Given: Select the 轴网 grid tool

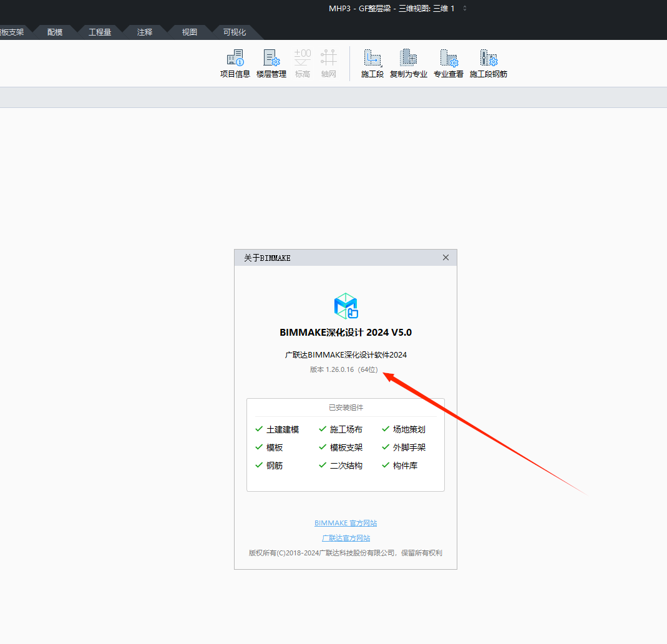Looking at the screenshot, I should (328, 64).
